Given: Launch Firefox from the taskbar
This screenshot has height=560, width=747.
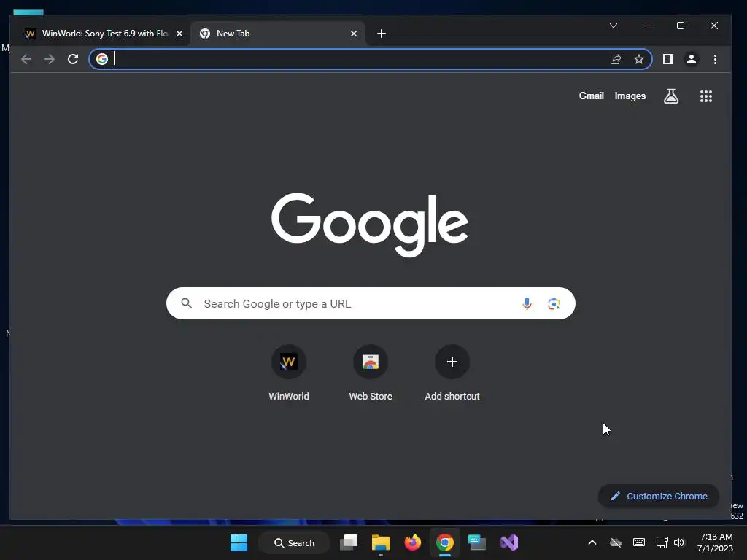Looking at the screenshot, I should [413, 542].
